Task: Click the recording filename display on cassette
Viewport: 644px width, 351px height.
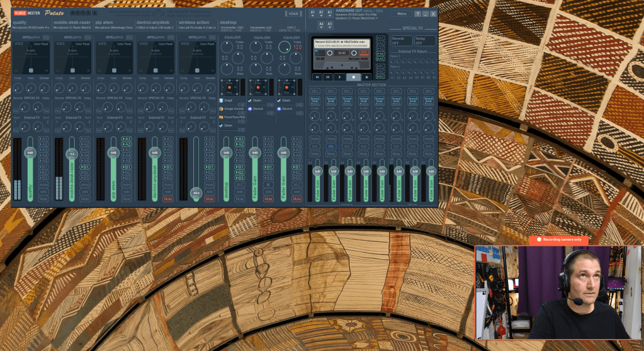Action: coord(342,43)
